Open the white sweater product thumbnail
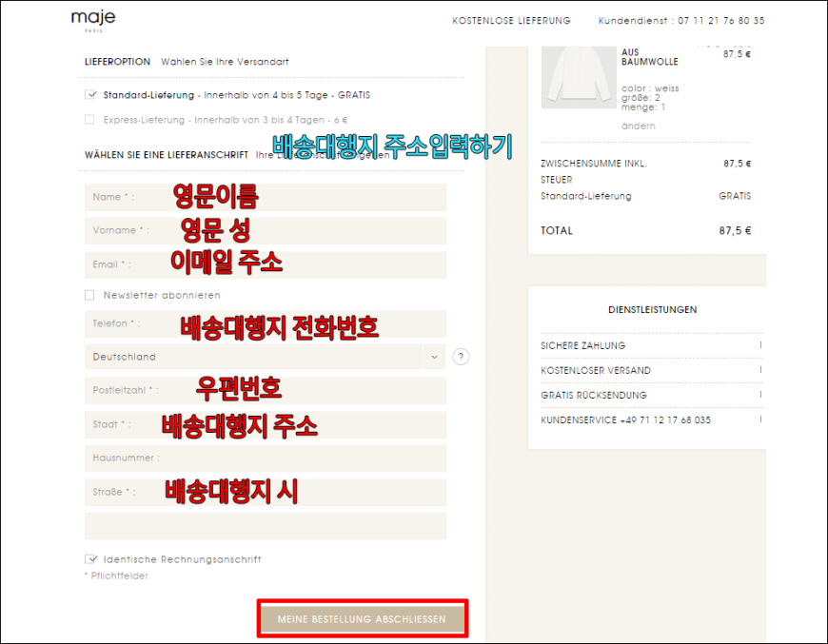 pyautogui.click(x=579, y=77)
